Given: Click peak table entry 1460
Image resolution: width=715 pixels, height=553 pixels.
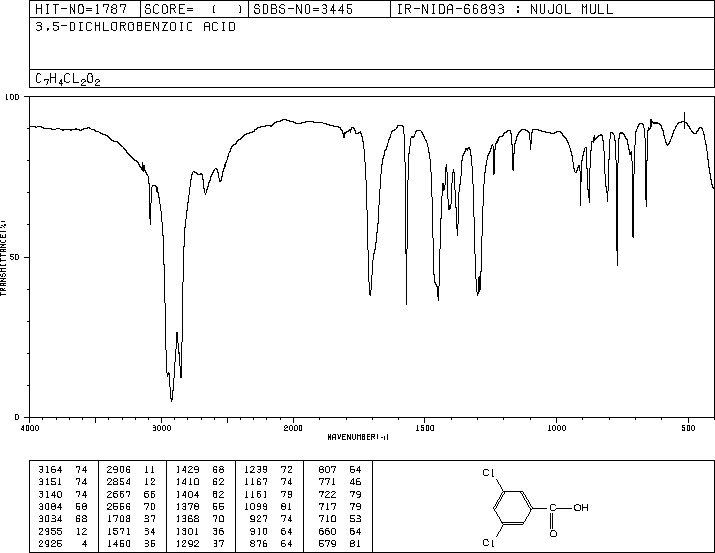Looking at the screenshot, I should [119, 544].
